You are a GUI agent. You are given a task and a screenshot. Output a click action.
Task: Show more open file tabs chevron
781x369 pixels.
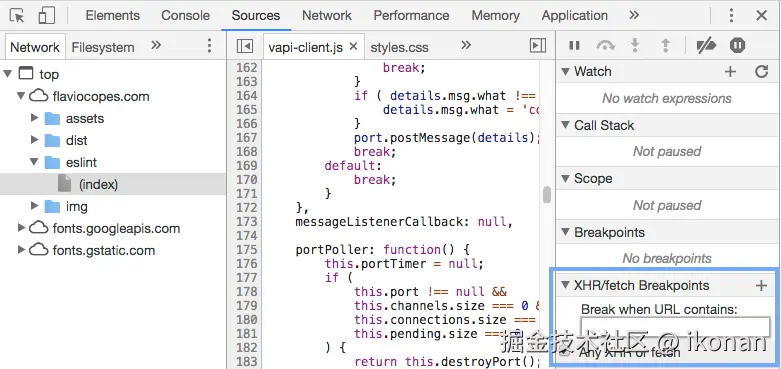466,46
